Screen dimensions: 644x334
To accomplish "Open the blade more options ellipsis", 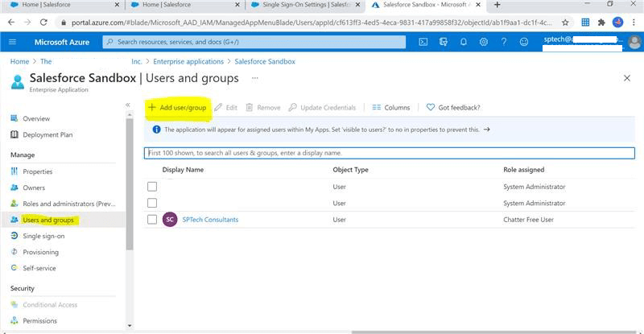I will pos(254,78).
